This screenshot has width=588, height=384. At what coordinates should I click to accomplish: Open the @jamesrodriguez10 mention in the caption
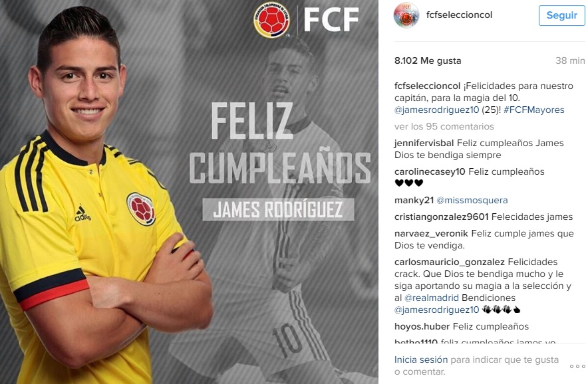[436, 110]
